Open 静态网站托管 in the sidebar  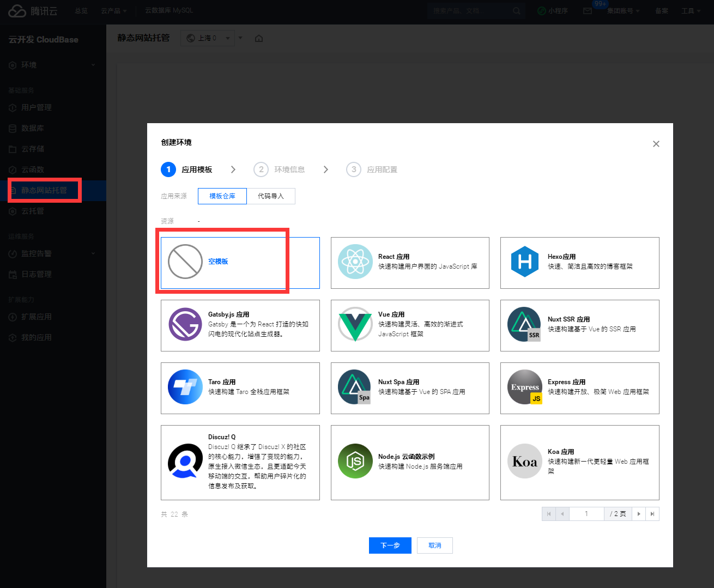click(53, 190)
